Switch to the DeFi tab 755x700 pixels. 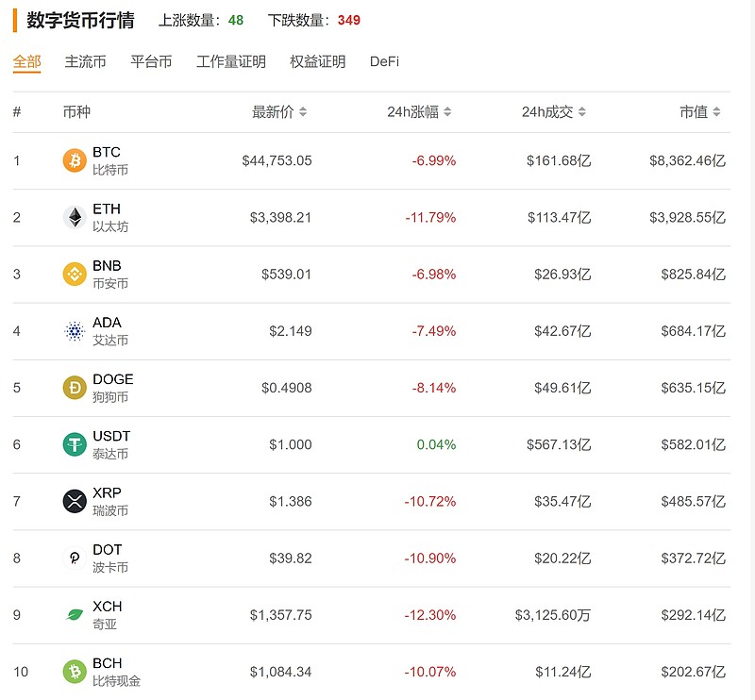pos(384,61)
